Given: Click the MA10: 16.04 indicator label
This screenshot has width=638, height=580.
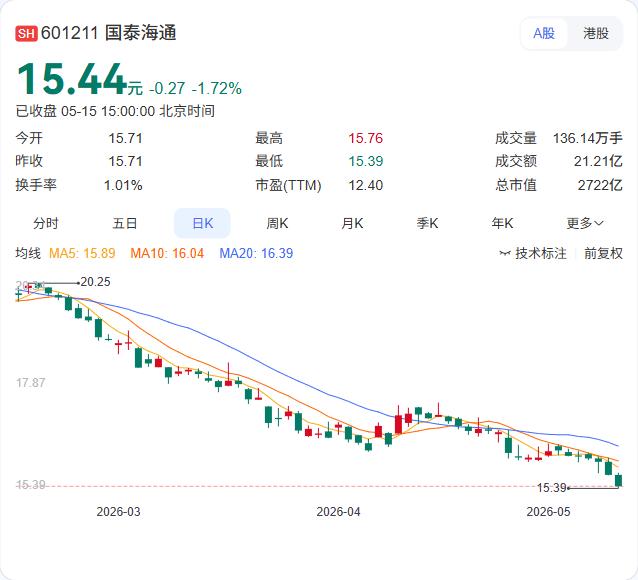Looking at the screenshot, I should 167,254.
